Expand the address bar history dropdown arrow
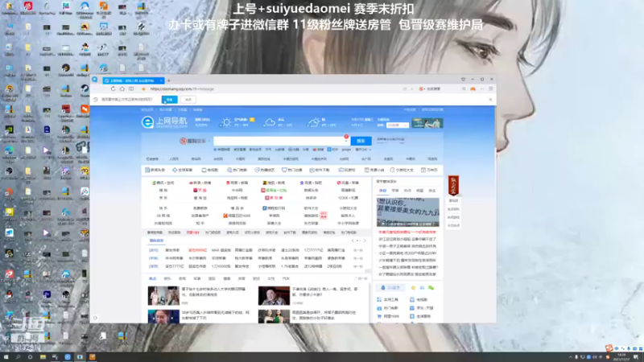 tap(411, 89)
